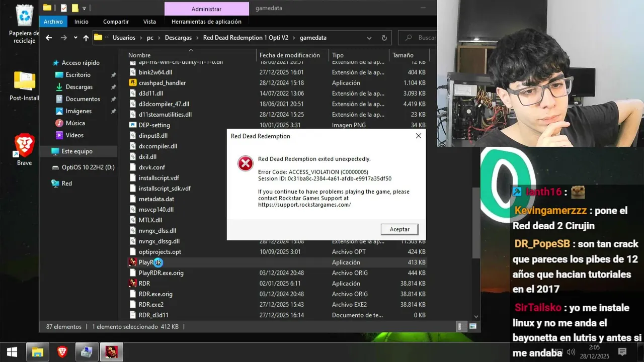Switch to large icons view in status bar
The height and width of the screenshot is (362, 644).
472,327
